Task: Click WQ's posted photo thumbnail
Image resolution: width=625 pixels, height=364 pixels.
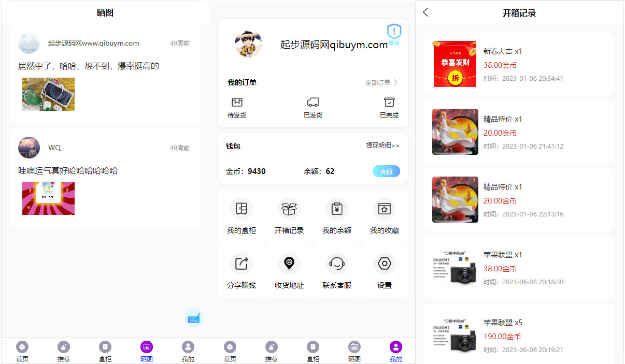Action: (48, 198)
